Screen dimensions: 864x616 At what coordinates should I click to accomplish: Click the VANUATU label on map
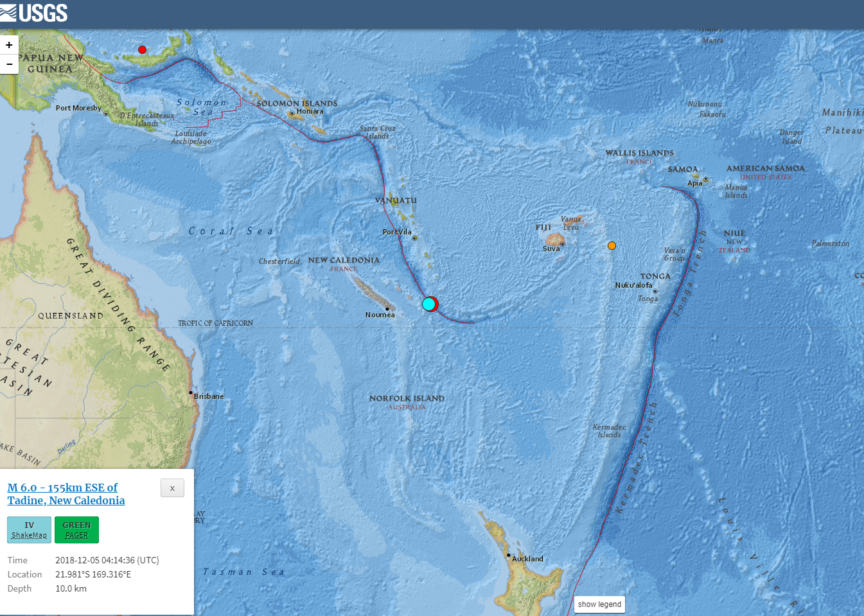click(x=396, y=200)
